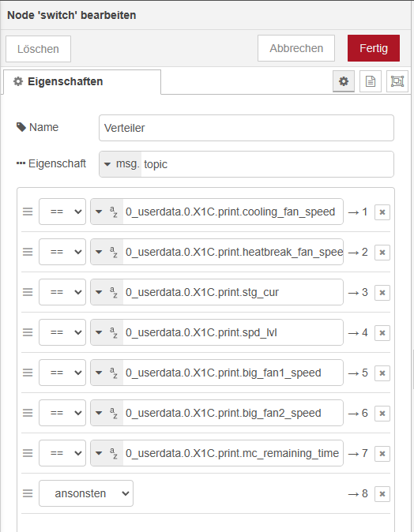Screen dimensions: 414x532
Task: Open the node properties gear icon
Action: click(344, 81)
